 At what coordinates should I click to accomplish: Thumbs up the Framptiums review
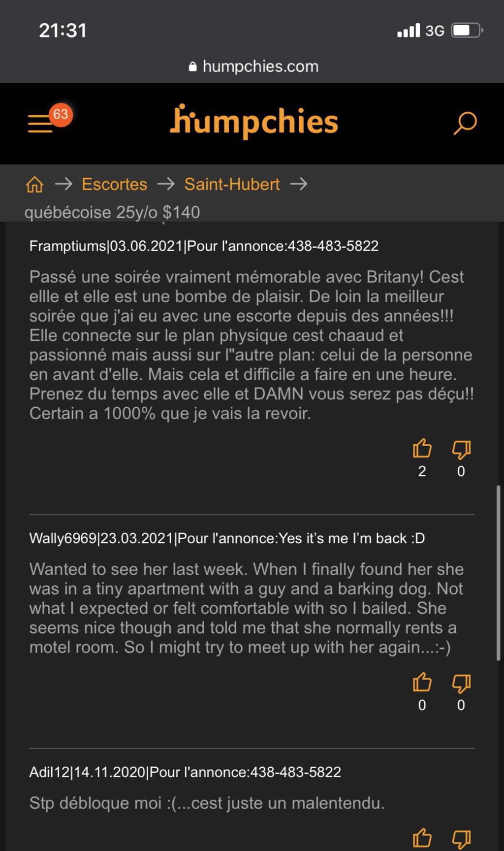[422, 449]
